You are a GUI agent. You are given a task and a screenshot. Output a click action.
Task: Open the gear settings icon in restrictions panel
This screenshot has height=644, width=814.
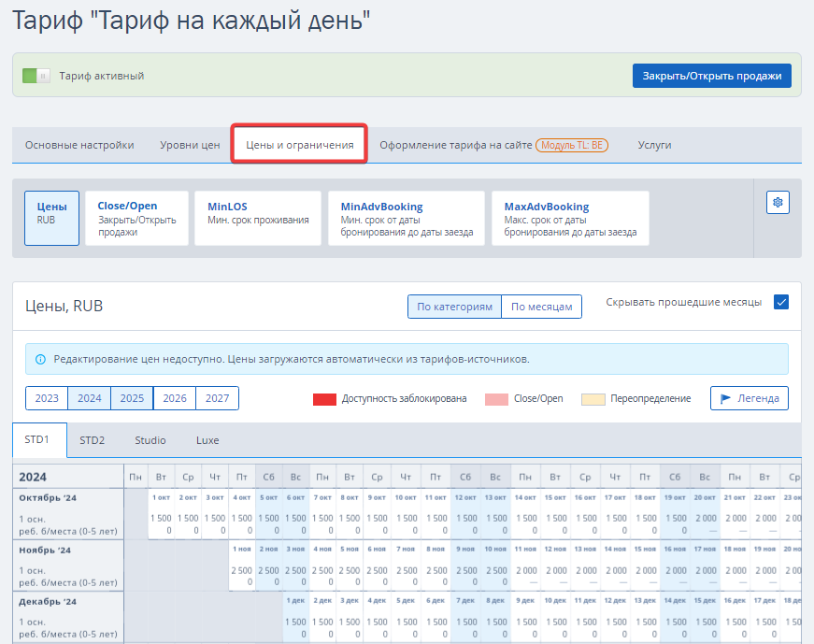778,202
